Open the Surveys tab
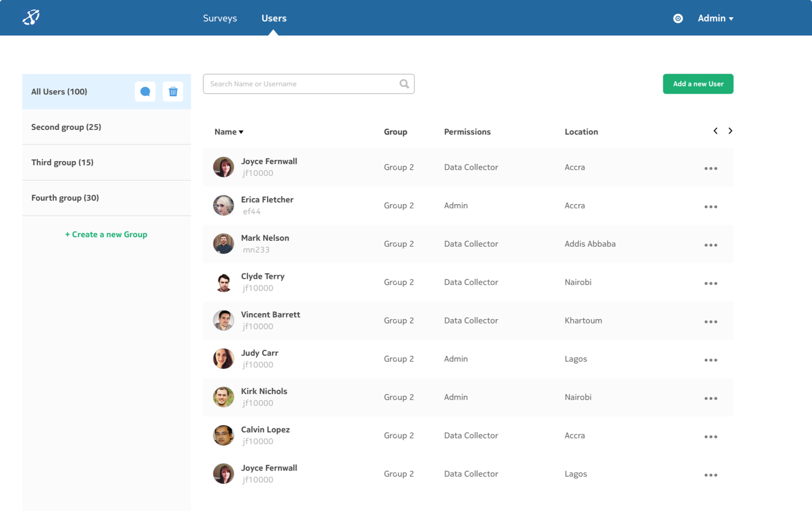Screen dimensions: 812x511 point(220,18)
